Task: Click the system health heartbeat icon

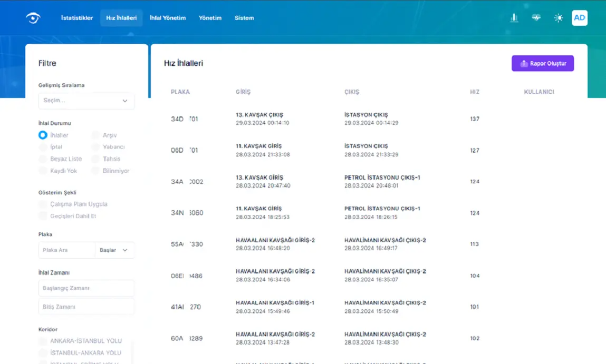Action: 536,18
